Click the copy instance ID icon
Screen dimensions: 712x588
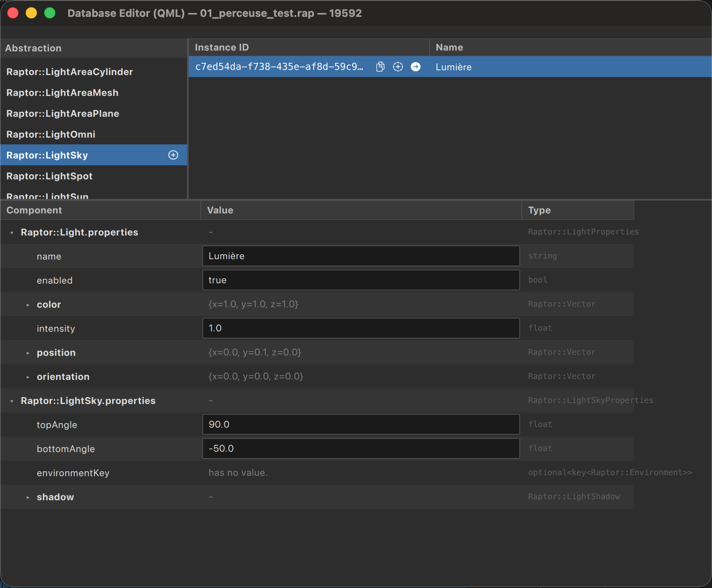pos(380,67)
